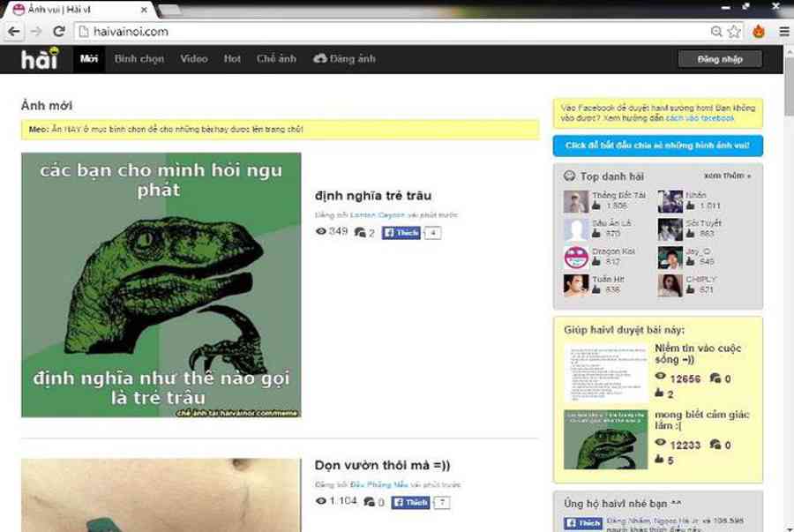Click the address bar showing haivainoi.com
The image size is (794, 532).
coord(391,32)
